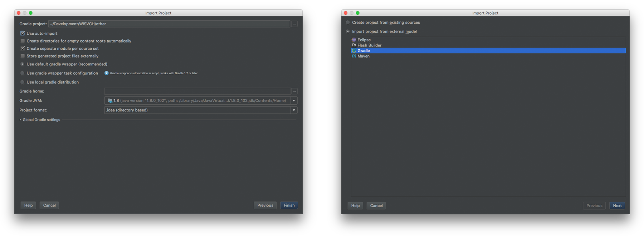Select Use default gradle wrapper radio option
The image size is (644, 239).
[x=22, y=64]
